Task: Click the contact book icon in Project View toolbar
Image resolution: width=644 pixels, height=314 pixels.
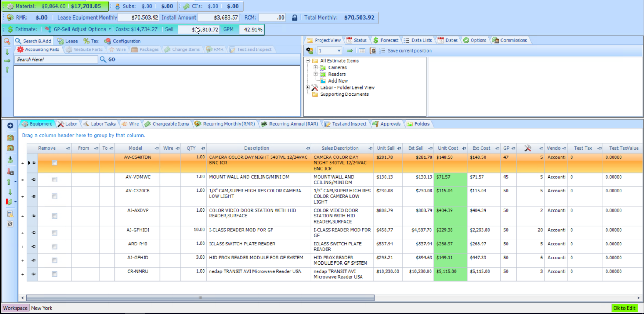Action: [373, 50]
